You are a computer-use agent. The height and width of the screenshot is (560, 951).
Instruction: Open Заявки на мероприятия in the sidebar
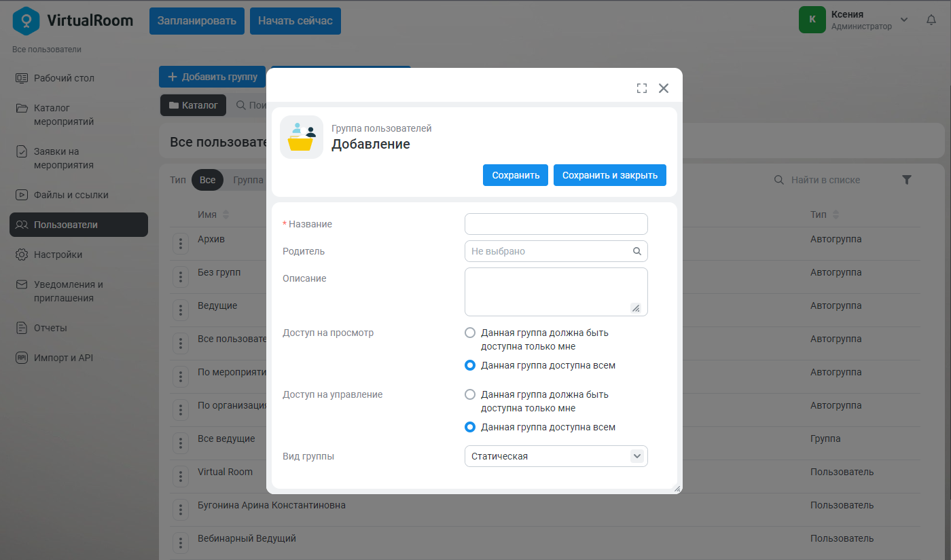pos(79,158)
